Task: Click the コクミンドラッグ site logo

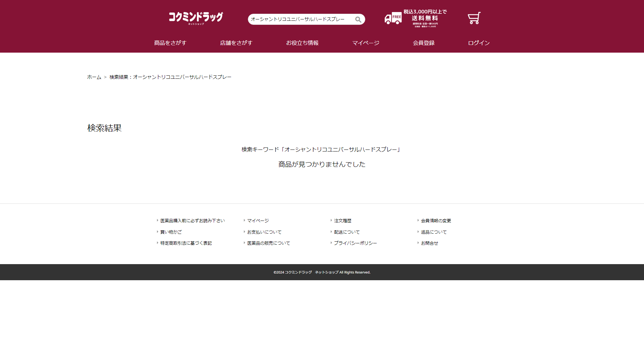Action: [x=196, y=18]
